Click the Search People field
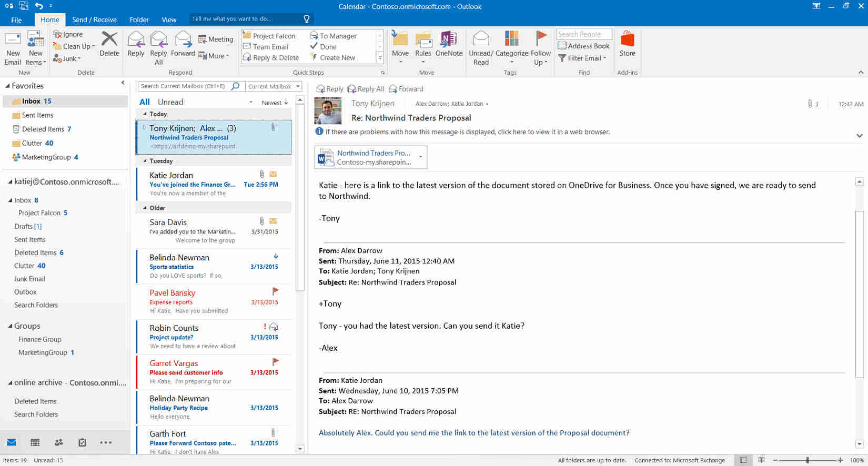Viewport: 868px width, 466px height. click(x=584, y=34)
